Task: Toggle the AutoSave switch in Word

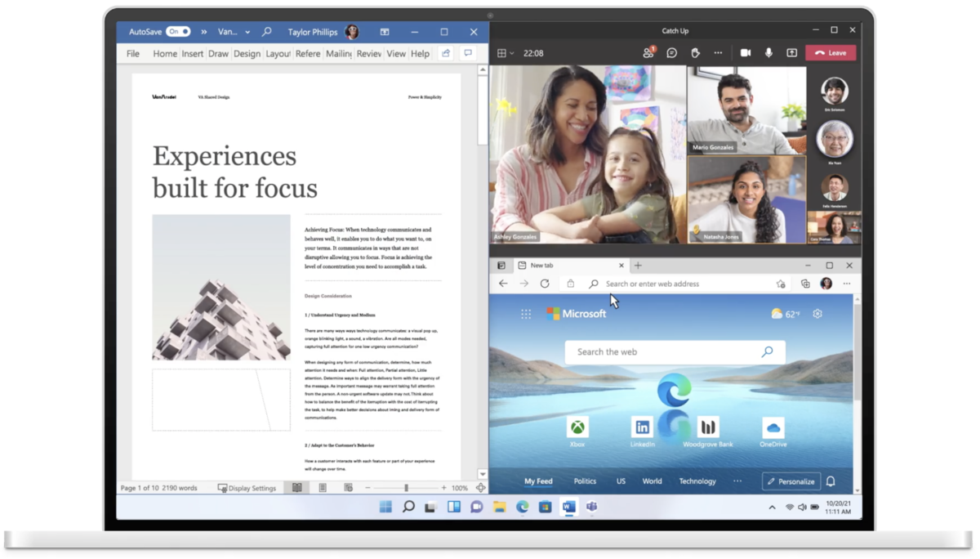Action: (x=178, y=32)
